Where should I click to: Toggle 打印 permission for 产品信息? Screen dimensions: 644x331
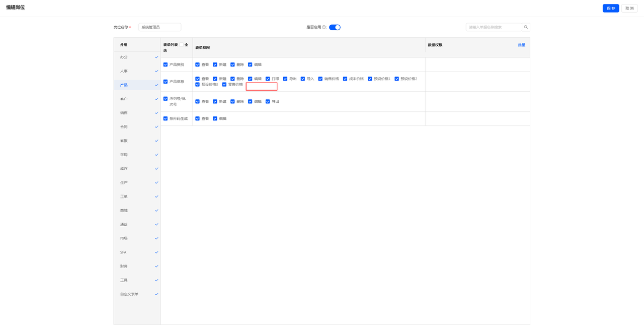coord(268,79)
